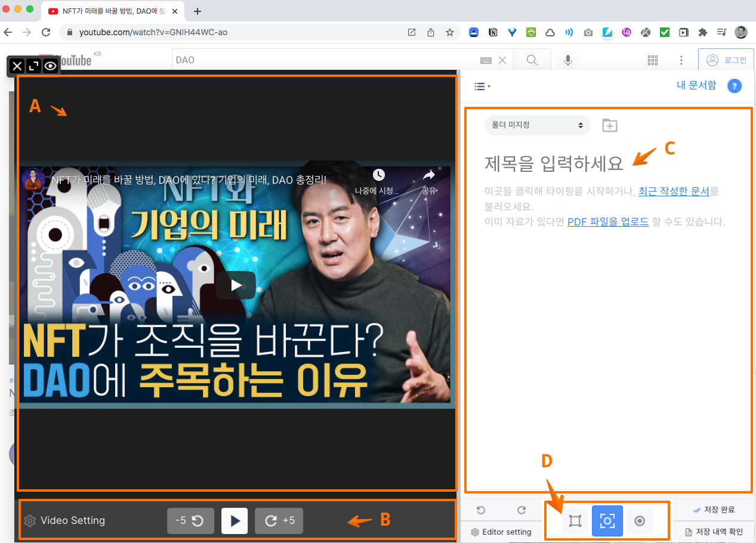756x543 pixels.
Task: Open YouTube settings three-dot menu
Action: pyautogui.click(x=681, y=60)
